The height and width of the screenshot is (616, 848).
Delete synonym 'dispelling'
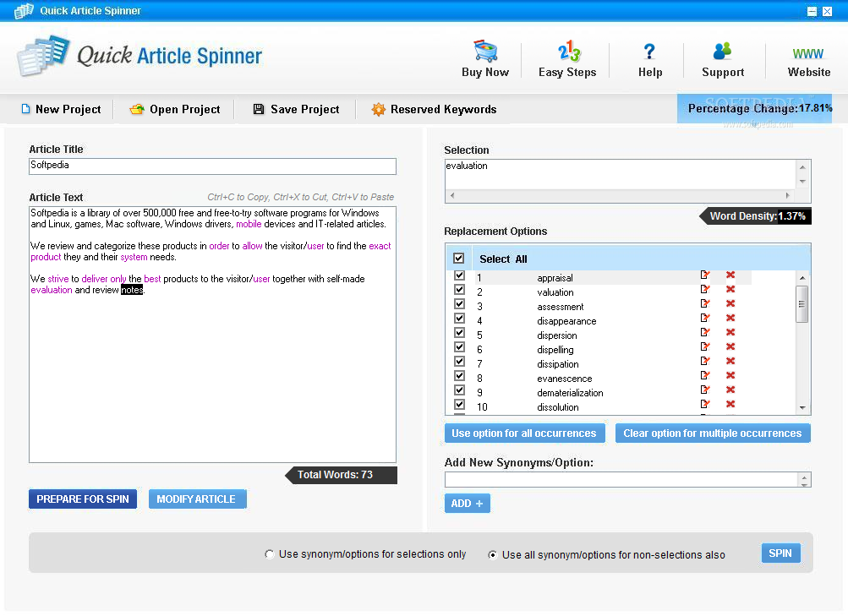[x=730, y=346]
